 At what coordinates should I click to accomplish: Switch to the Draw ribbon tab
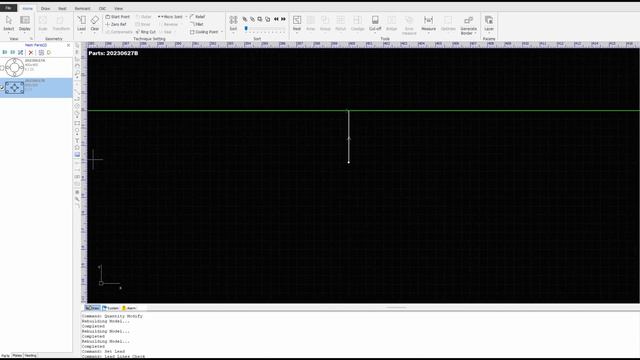click(x=45, y=9)
